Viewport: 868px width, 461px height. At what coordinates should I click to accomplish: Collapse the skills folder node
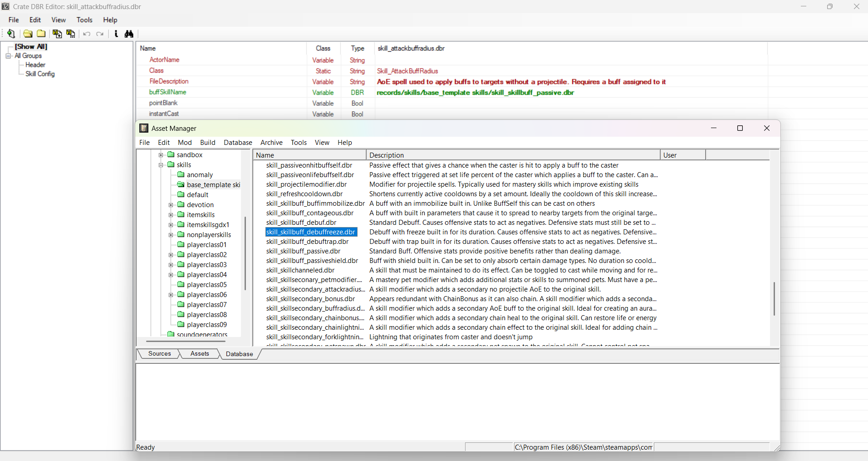(x=161, y=165)
